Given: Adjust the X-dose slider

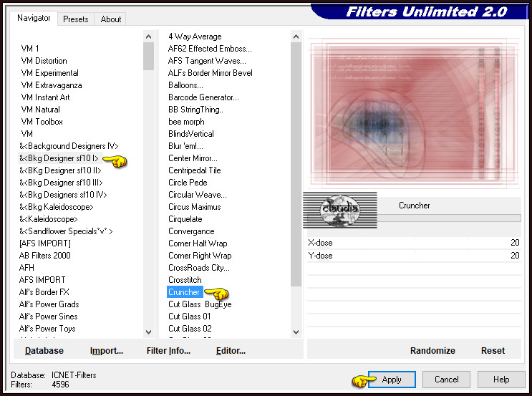Looking at the screenshot, I should pos(414,243).
